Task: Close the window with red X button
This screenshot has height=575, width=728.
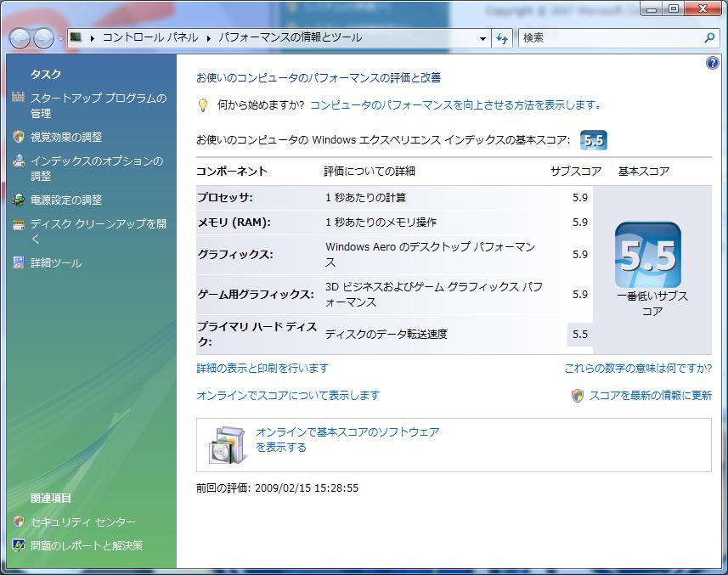Action: click(703, 8)
